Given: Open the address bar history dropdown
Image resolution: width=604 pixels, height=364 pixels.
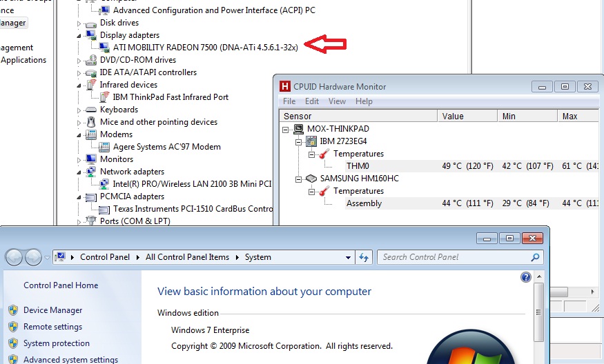Looking at the screenshot, I should pos(348,257).
